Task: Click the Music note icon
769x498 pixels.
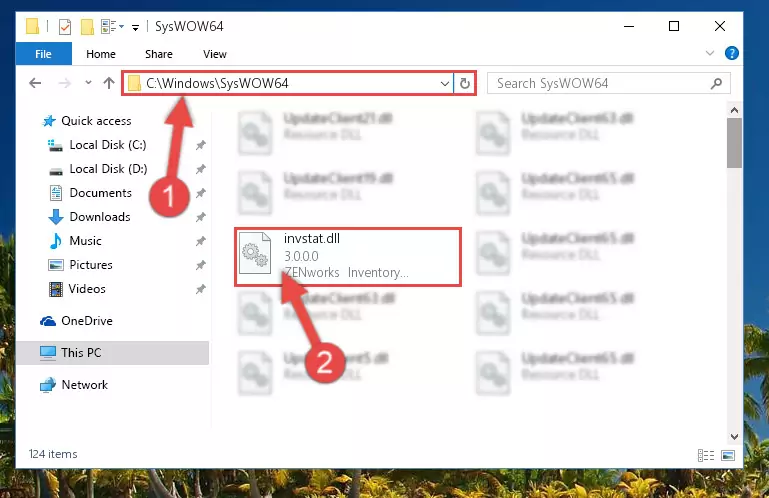Action: 55,241
